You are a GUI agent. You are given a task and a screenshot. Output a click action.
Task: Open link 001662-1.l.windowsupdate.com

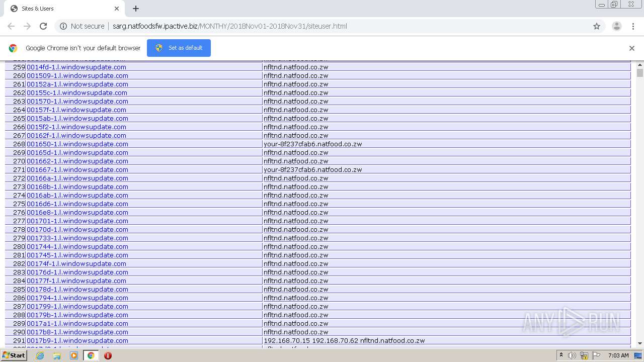click(x=77, y=161)
